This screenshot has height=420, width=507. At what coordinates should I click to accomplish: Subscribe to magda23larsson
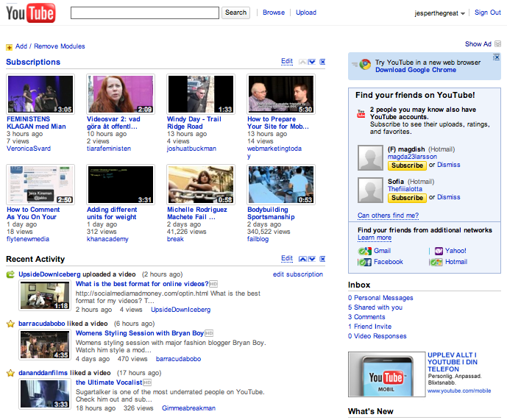point(407,165)
